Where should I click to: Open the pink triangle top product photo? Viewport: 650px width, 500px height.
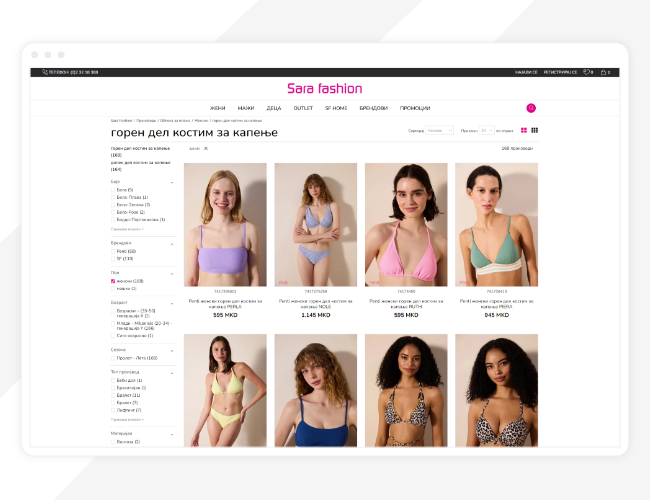[406, 224]
